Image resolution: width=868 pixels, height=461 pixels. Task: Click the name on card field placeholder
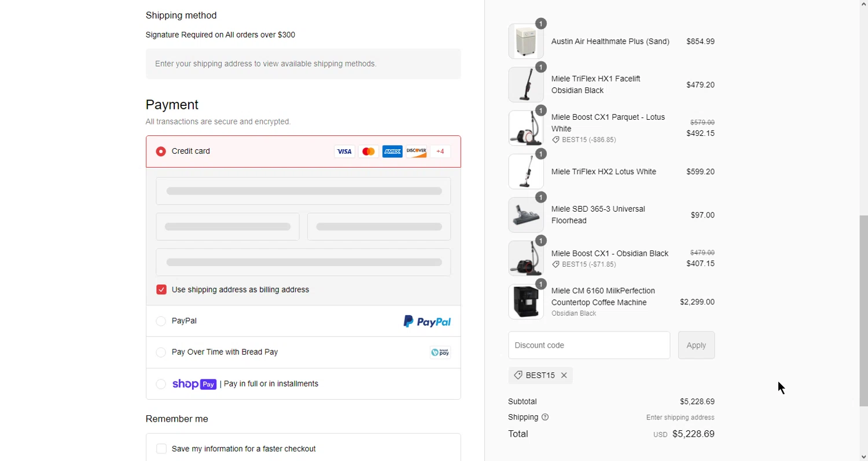point(303,262)
